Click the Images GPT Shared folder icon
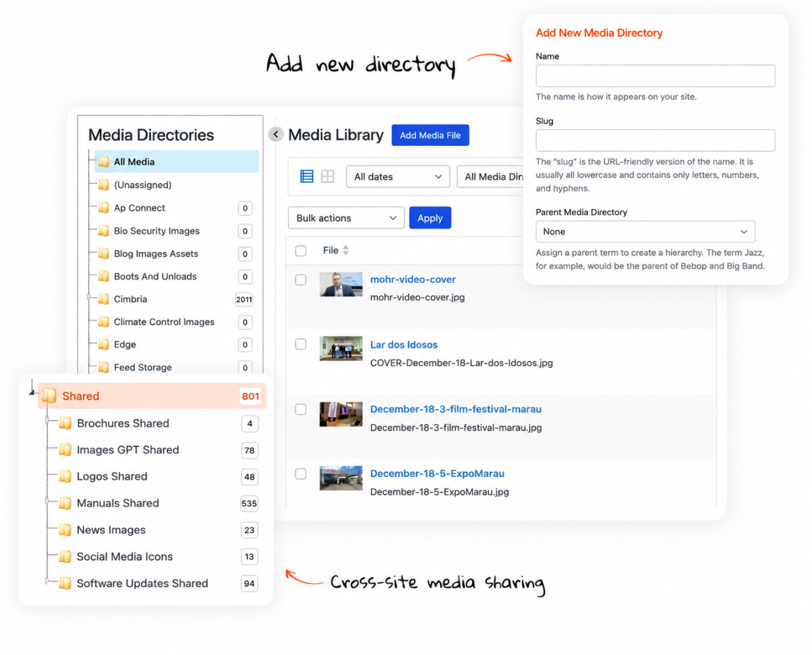812x655 pixels. coord(65,450)
